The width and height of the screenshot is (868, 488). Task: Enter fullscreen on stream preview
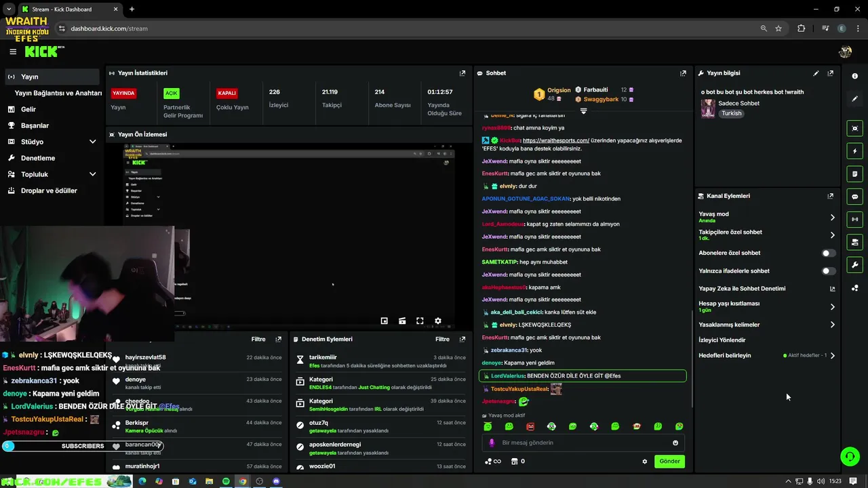[420, 321]
